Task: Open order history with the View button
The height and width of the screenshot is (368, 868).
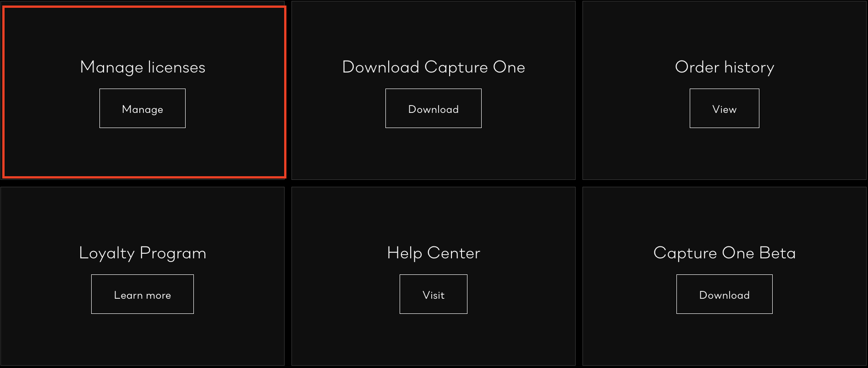Action: coord(725,108)
